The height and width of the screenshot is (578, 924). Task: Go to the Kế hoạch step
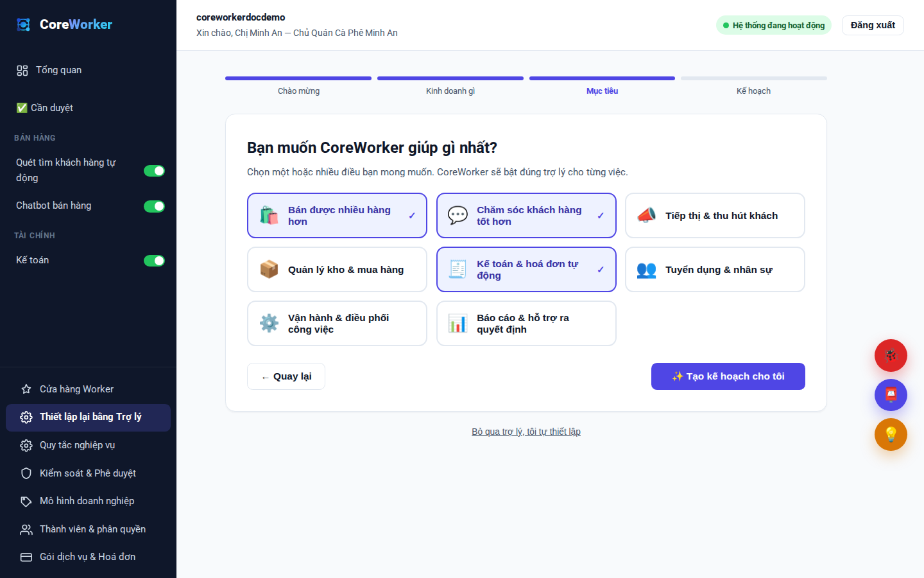(753, 91)
